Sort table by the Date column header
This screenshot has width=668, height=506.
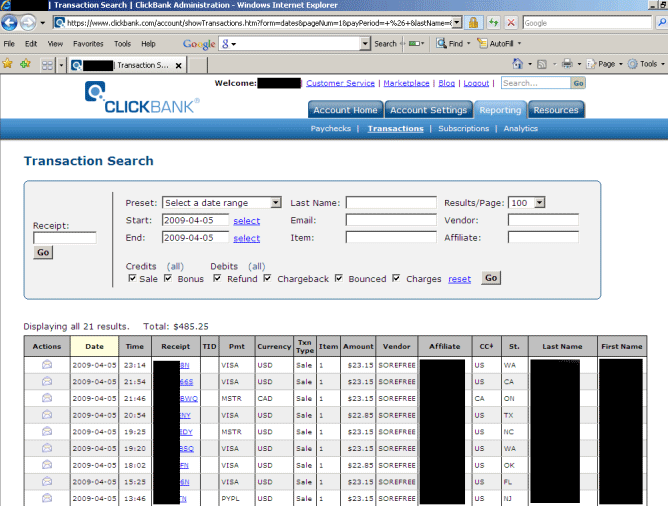pos(95,346)
